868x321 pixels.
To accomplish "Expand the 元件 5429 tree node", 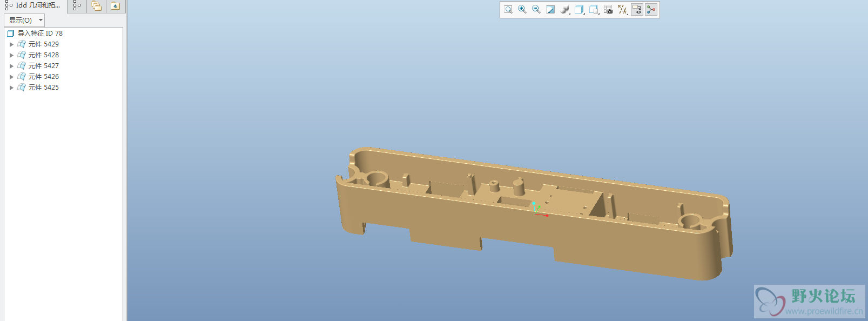I will pyautogui.click(x=11, y=44).
